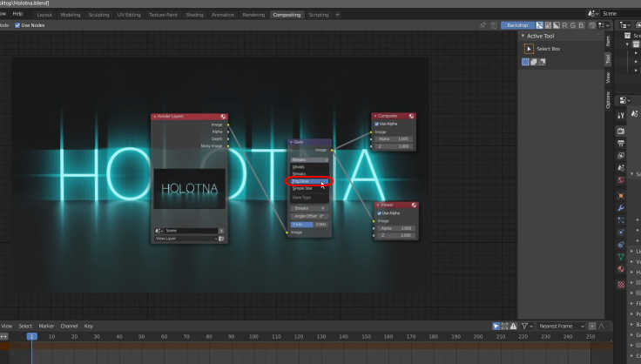Viewport: 641px width, 364px height.
Task: Choose Ghosts in the glare type list
Action: tap(309, 166)
